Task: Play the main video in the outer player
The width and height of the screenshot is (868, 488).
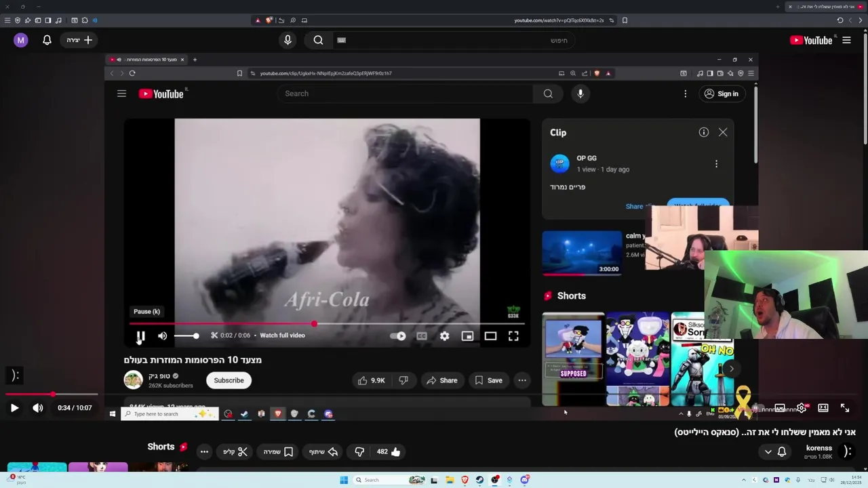Action: (x=14, y=408)
